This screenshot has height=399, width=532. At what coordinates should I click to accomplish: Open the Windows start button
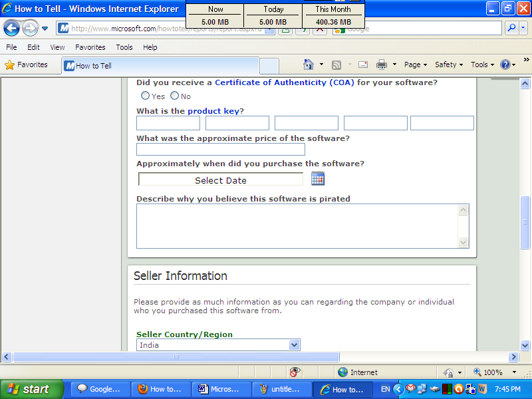pos(31,389)
